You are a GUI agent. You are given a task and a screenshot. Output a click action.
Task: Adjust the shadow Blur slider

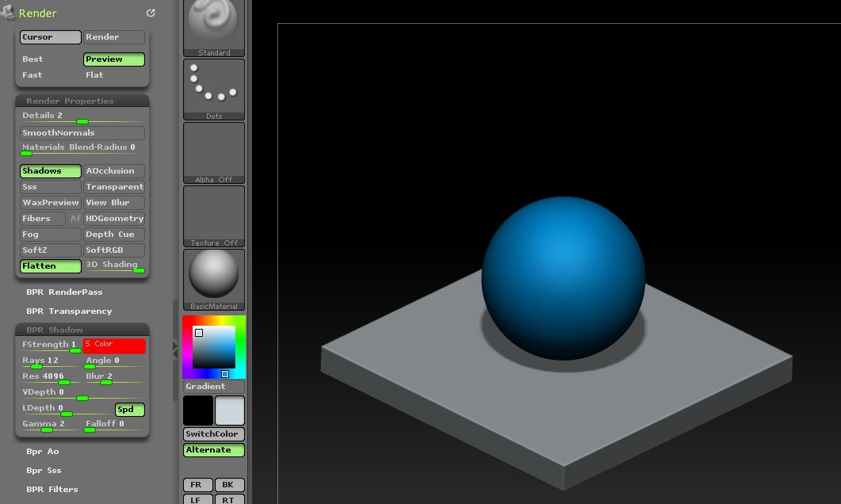click(x=113, y=377)
